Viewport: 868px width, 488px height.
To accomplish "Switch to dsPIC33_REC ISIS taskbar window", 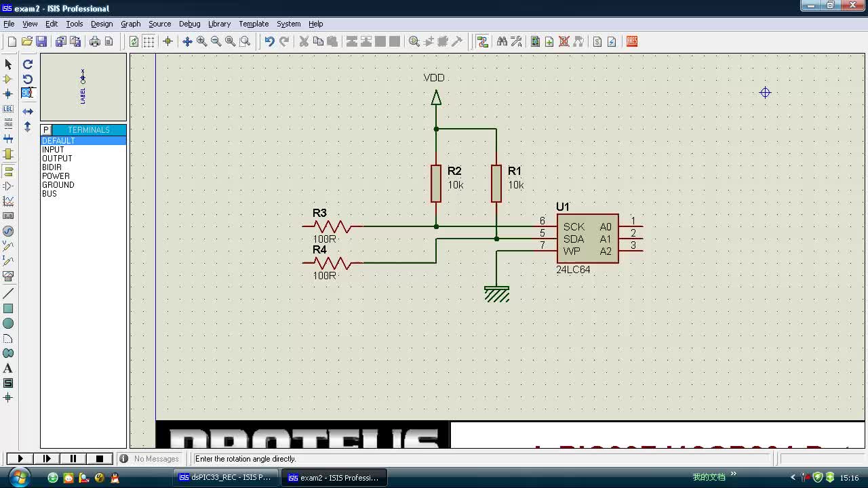I will (225, 477).
